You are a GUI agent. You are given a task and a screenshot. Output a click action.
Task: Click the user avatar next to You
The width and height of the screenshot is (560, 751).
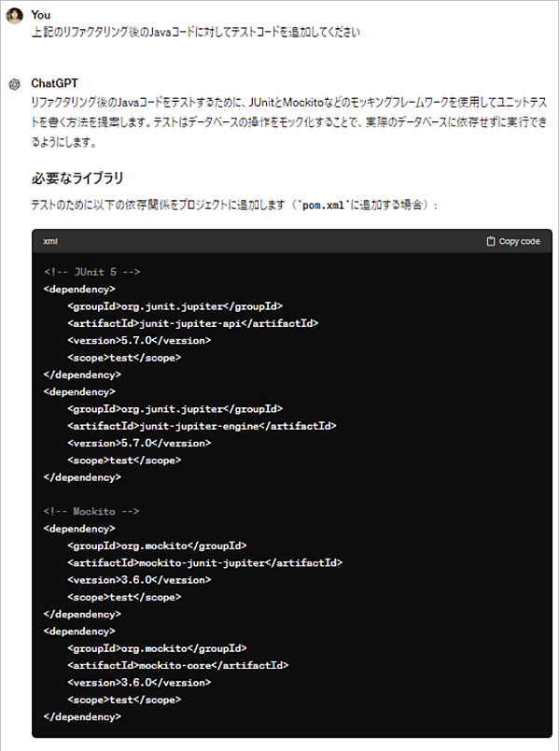14,16
